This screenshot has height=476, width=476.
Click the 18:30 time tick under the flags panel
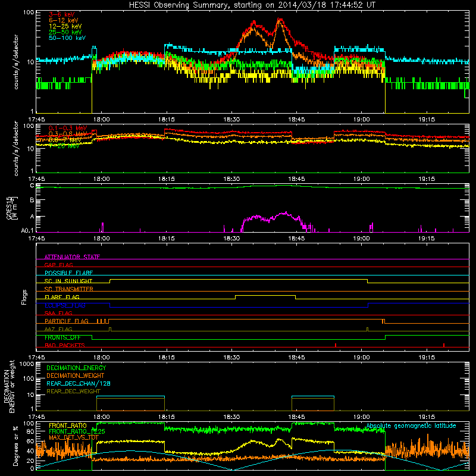point(231,358)
